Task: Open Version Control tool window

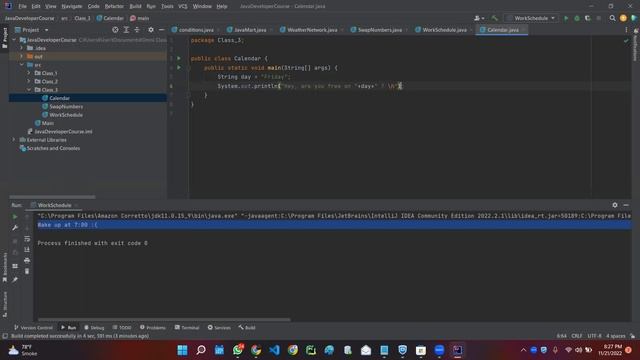Action: click(x=33, y=327)
